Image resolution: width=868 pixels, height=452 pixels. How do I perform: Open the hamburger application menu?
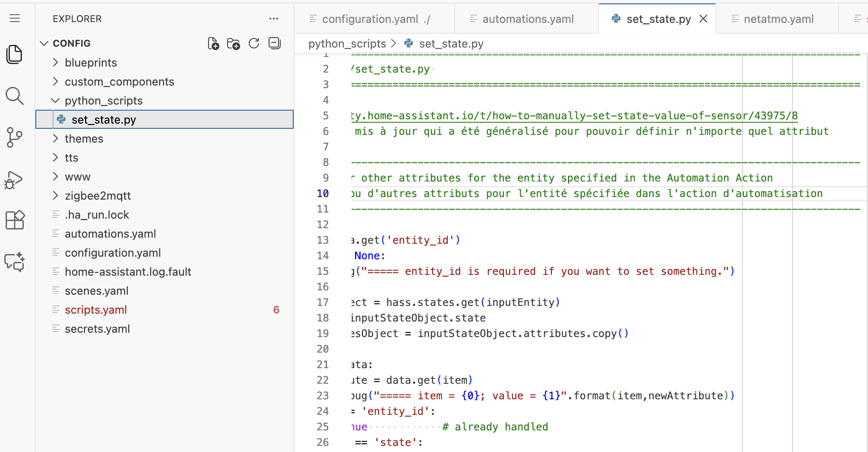click(x=15, y=18)
